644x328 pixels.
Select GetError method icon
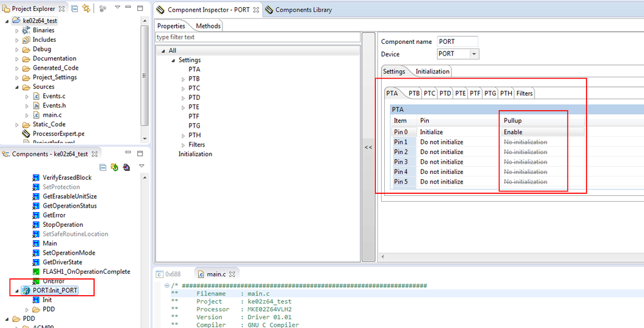(x=36, y=215)
